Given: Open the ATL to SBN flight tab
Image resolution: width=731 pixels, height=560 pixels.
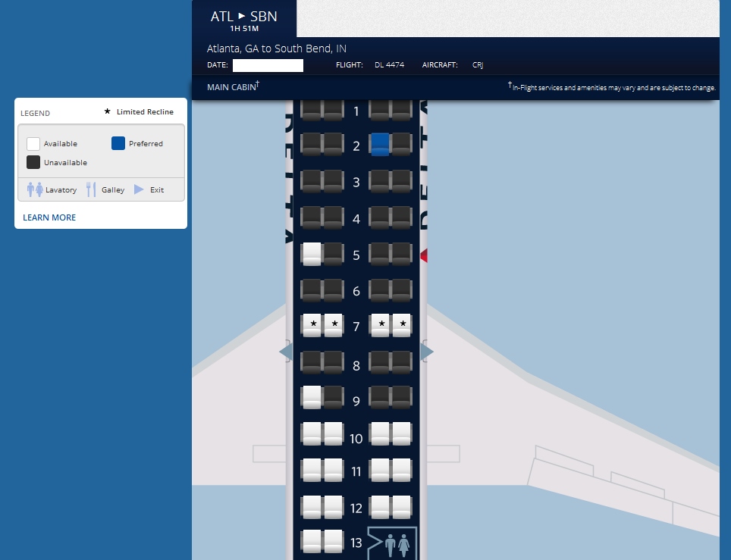Looking at the screenshot, I should click(243, 20).
